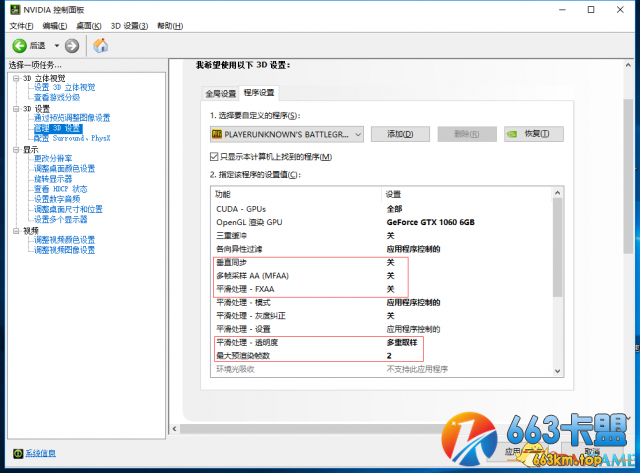The image size is (640, 473).
Task: Select 更改分辨率 in tree
Action: (53, 158)
